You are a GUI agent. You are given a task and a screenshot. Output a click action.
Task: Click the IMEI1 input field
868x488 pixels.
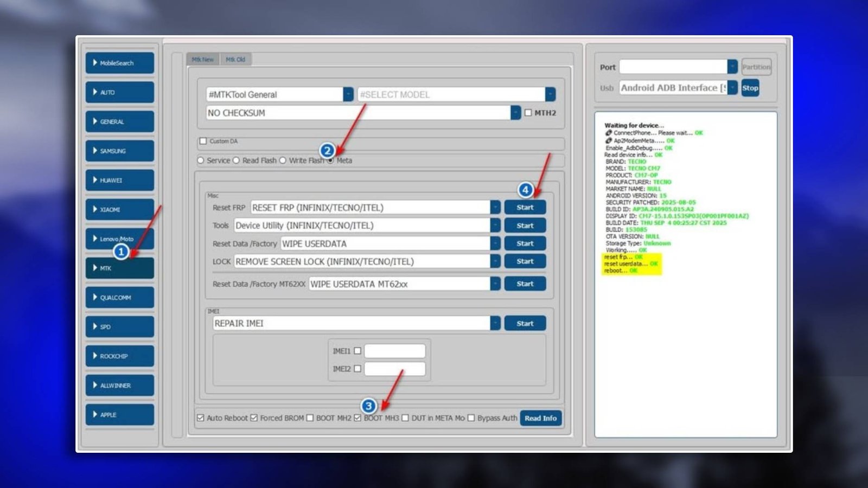[x=395, y=351]
